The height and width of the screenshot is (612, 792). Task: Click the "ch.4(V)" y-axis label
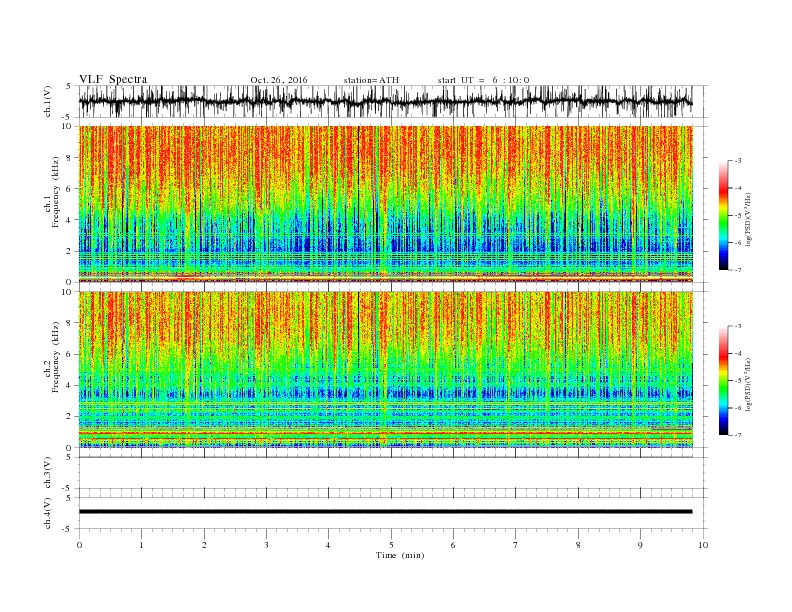(x=48, y=514)
